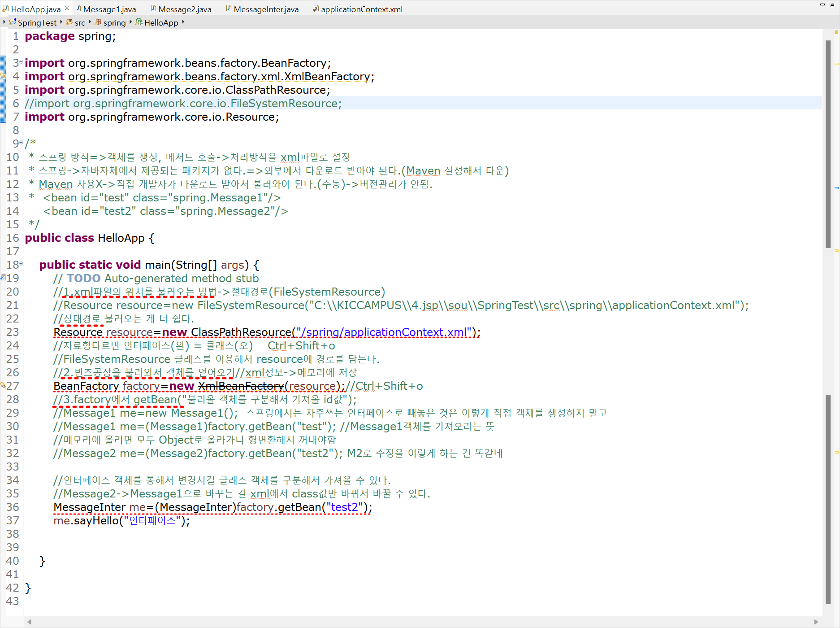Screen dimensions: 840x628
Task: Click the warning marker beside line 4
Action: pyautogui.click(x=3, y=76)
